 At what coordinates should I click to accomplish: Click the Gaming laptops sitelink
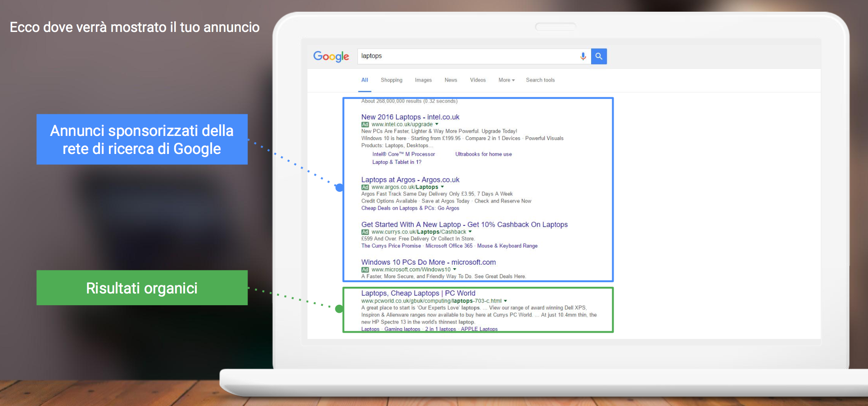[402, 329]
